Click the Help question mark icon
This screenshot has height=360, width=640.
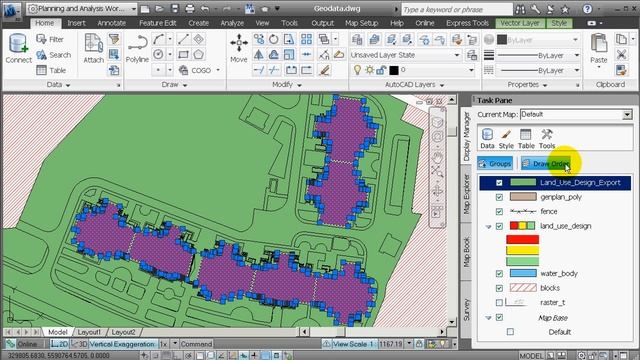[587, 9]
